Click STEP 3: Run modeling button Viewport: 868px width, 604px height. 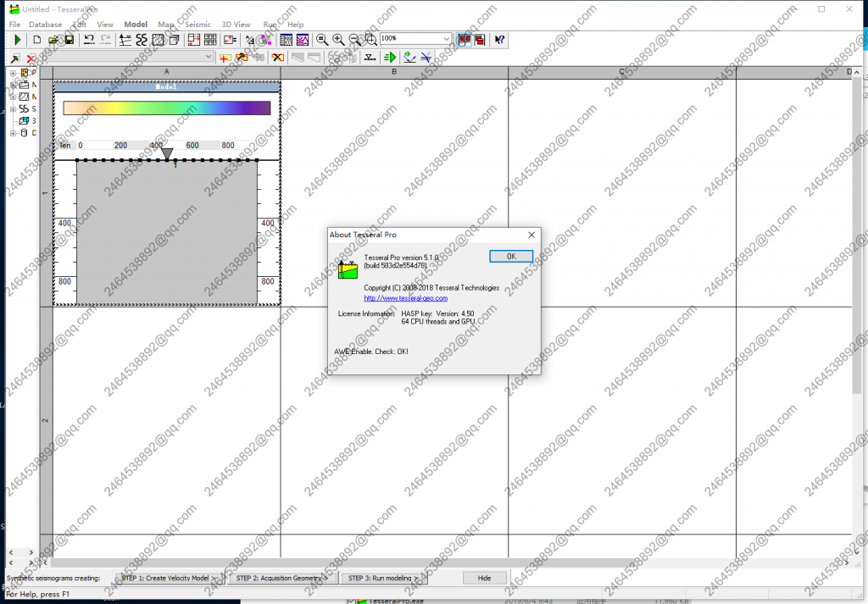pyautogui.click(x=383, y=578)
